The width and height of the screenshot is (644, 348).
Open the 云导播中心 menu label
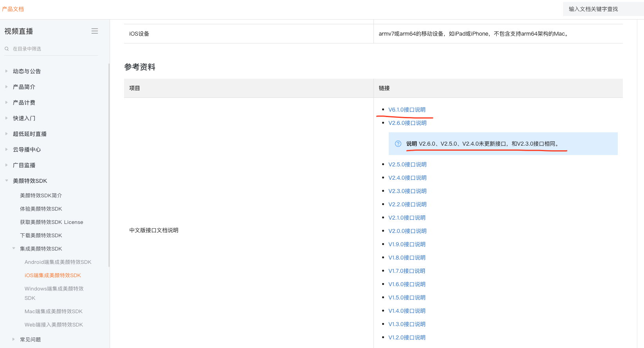pyautogui.click(x=27, y=150)
